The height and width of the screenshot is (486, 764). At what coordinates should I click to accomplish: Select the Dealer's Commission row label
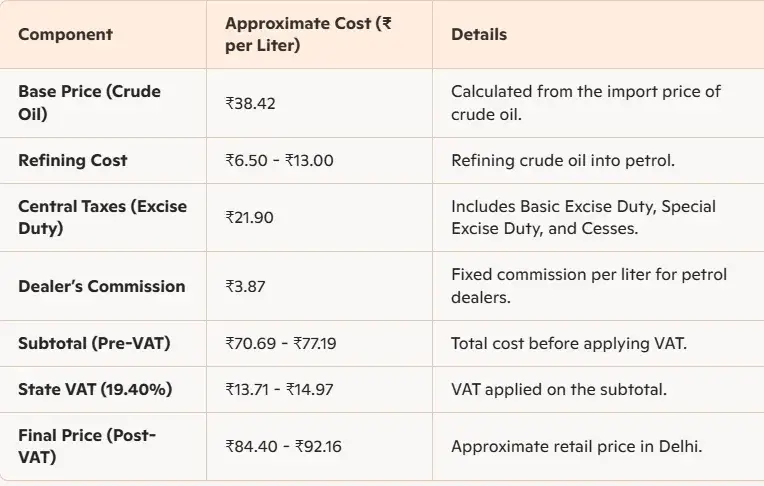coord(101,286)
